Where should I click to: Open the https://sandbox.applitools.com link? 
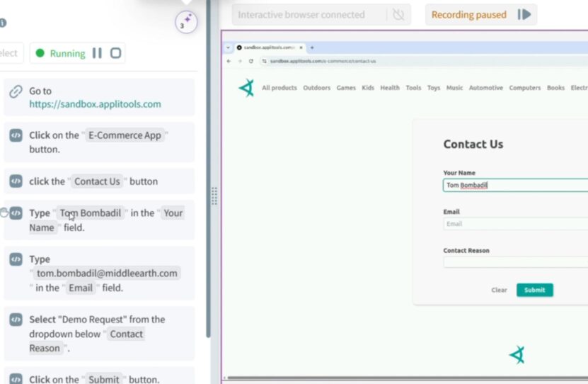95,104
